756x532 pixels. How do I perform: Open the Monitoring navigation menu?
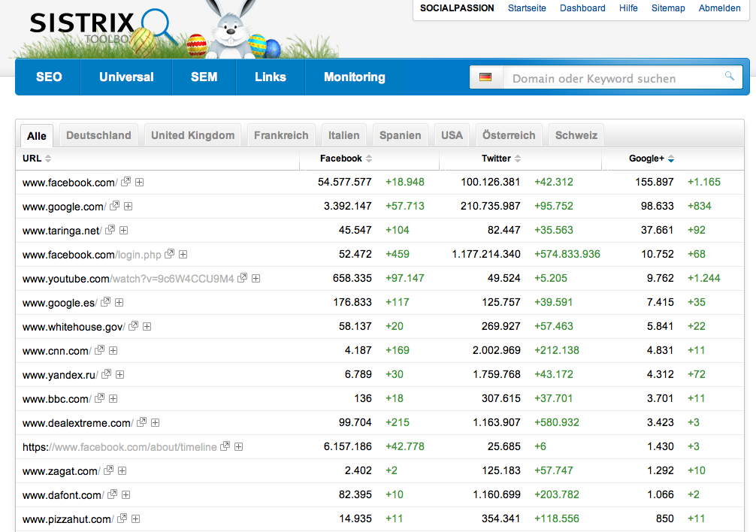pyautogui.click(x=354, y=77)
